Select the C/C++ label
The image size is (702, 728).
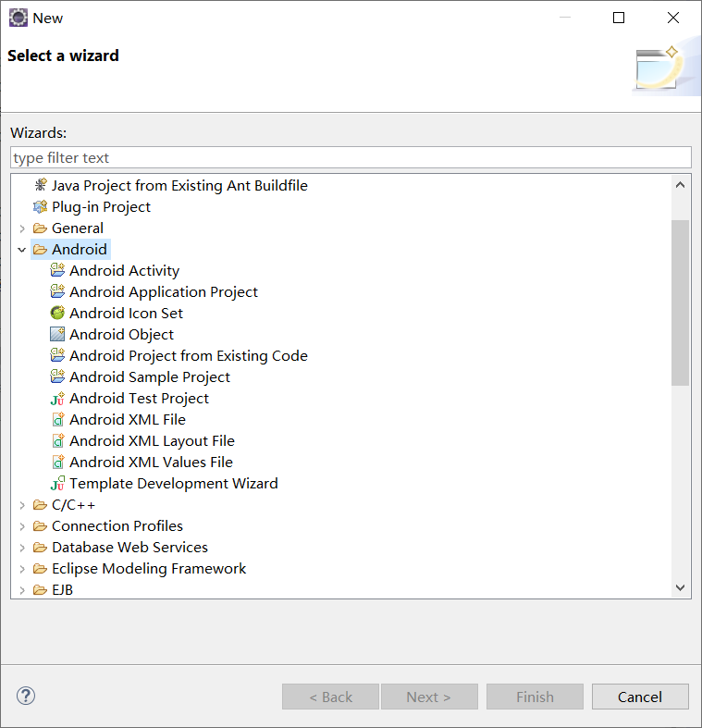[73, 505]
